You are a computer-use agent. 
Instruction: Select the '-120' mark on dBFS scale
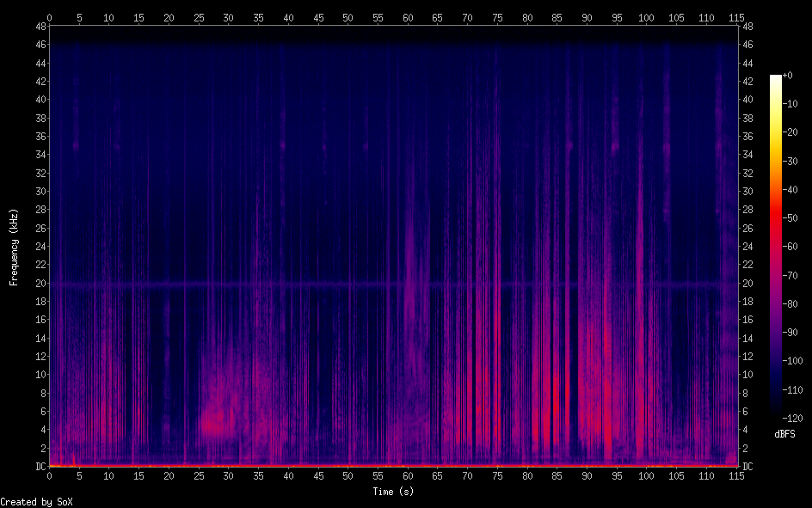tap(792, 419)
